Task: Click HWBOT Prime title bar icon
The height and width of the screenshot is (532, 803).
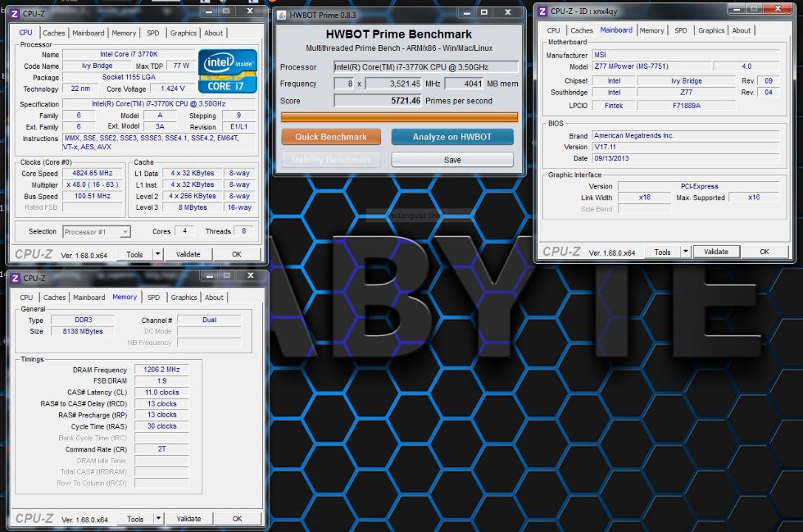Action: (x=281, y=15)
